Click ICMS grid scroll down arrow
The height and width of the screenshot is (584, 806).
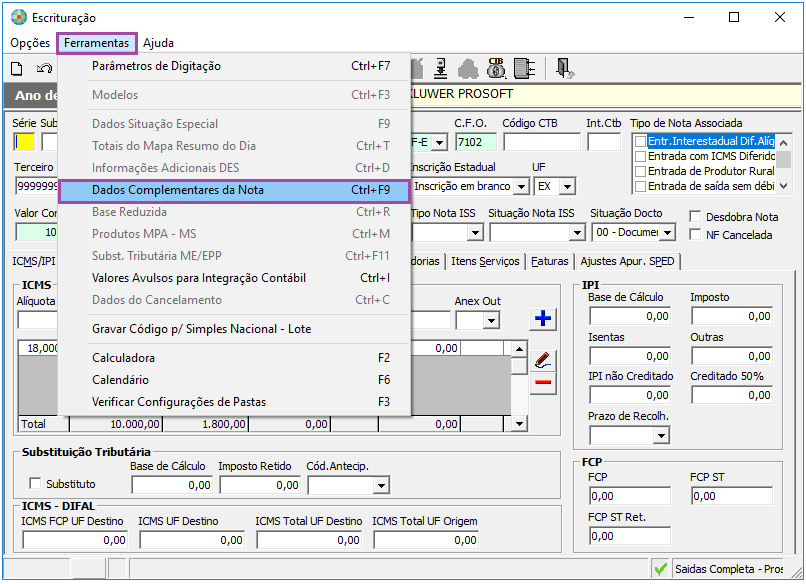519,424
